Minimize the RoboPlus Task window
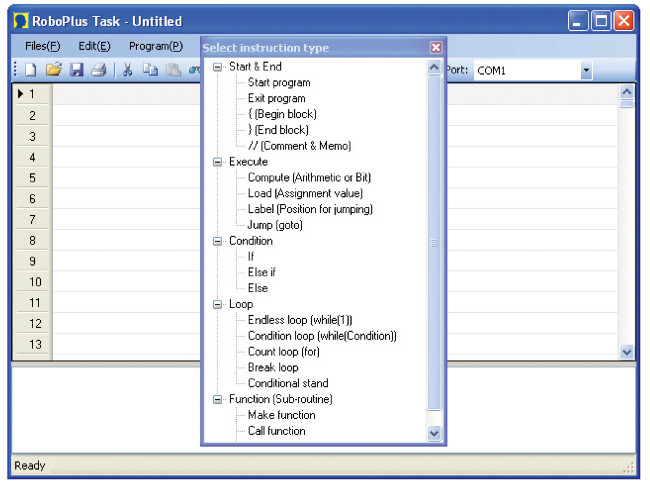 (577, 21)
